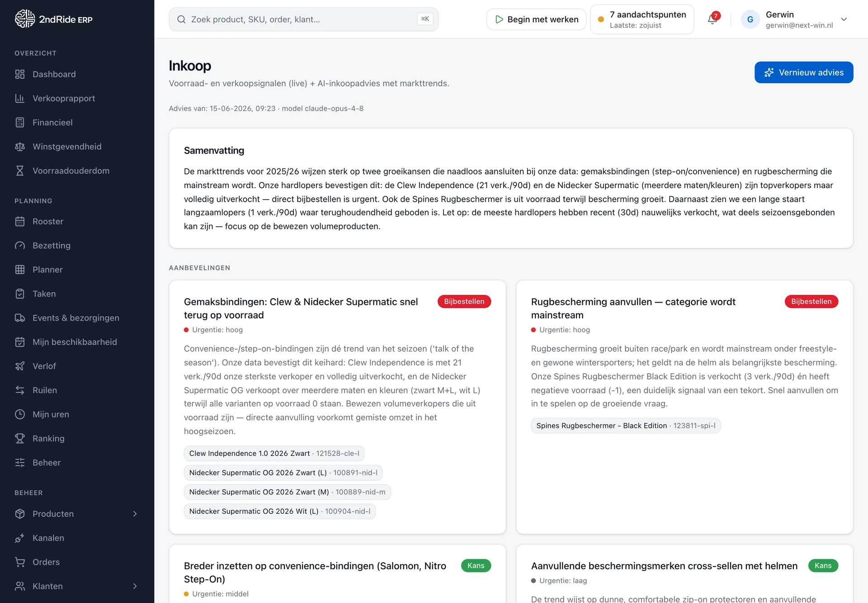Click the Events & bezorgingen truck icon
Viewport: 868px width, 603px height.
click(20, 318)
